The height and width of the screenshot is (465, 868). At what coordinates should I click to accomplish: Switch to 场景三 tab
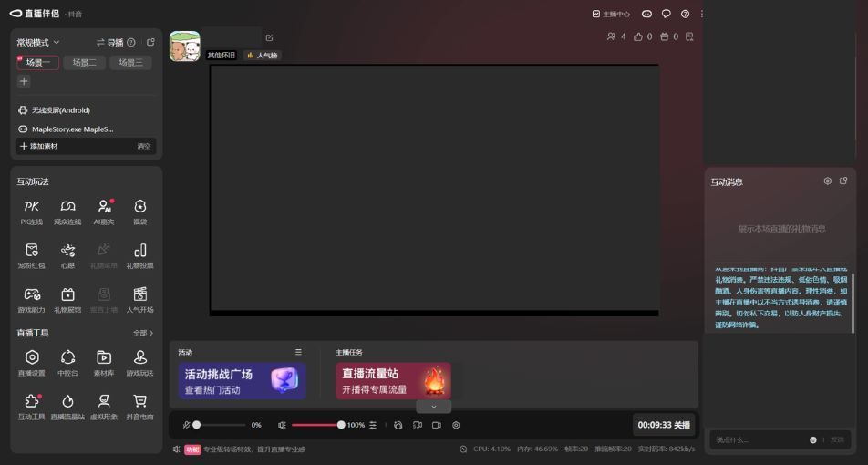pyautogui.click(x=130, y=63)
